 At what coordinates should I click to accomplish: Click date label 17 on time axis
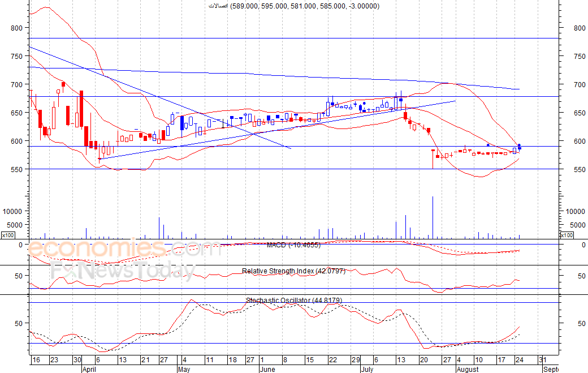[x=501, y=360]
